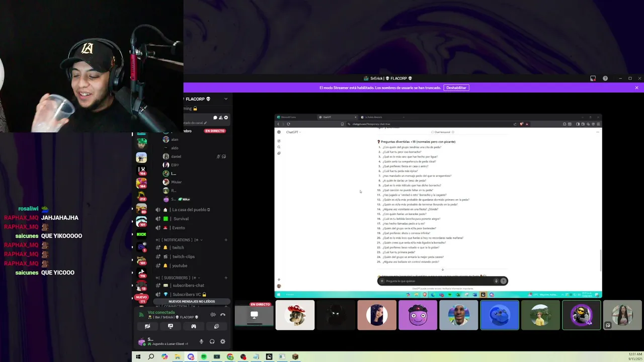Screen dimensions: 644x362
Task: Select the blue bird participant tile
Action: [x=500, y=315]
